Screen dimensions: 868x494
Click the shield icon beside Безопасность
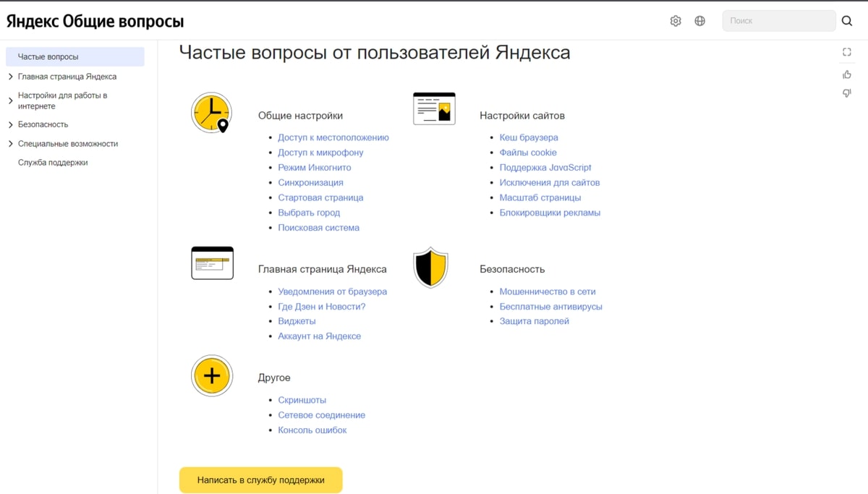[x=430, y=267]
